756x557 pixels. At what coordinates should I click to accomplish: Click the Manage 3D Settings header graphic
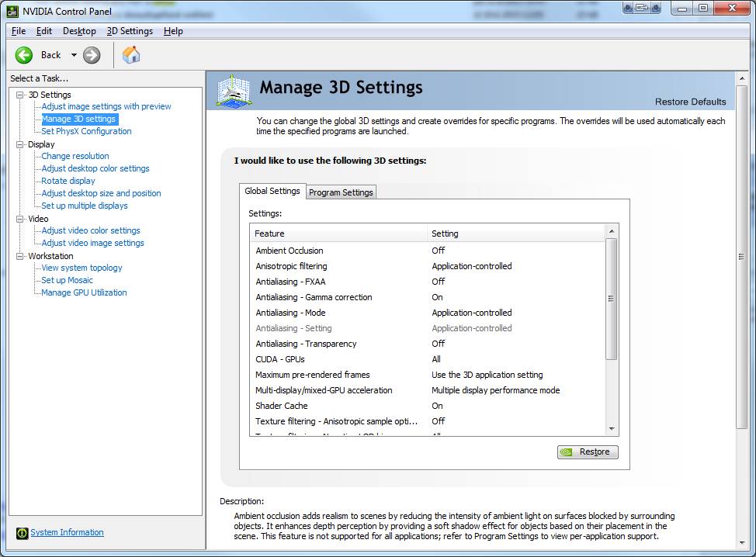point(234,90)
